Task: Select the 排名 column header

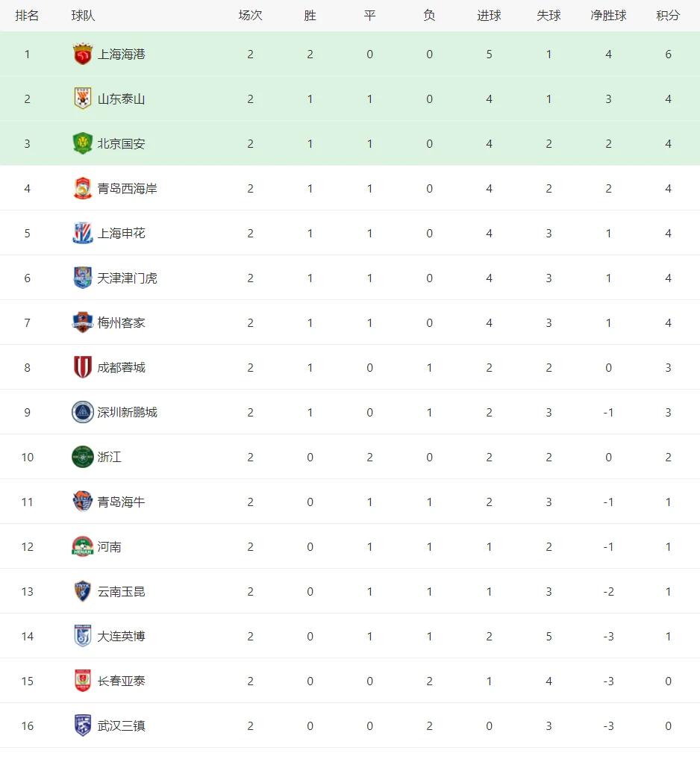Action: pos(27,15)
